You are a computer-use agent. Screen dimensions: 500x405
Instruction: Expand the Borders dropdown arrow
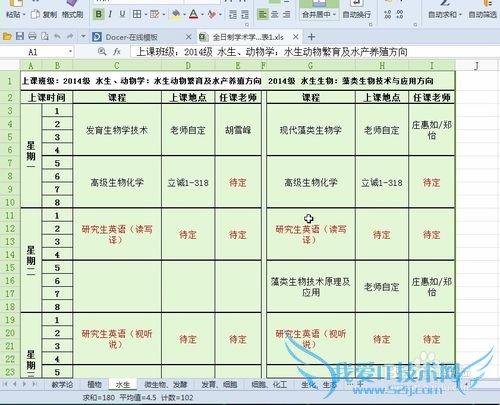point(146,15)
